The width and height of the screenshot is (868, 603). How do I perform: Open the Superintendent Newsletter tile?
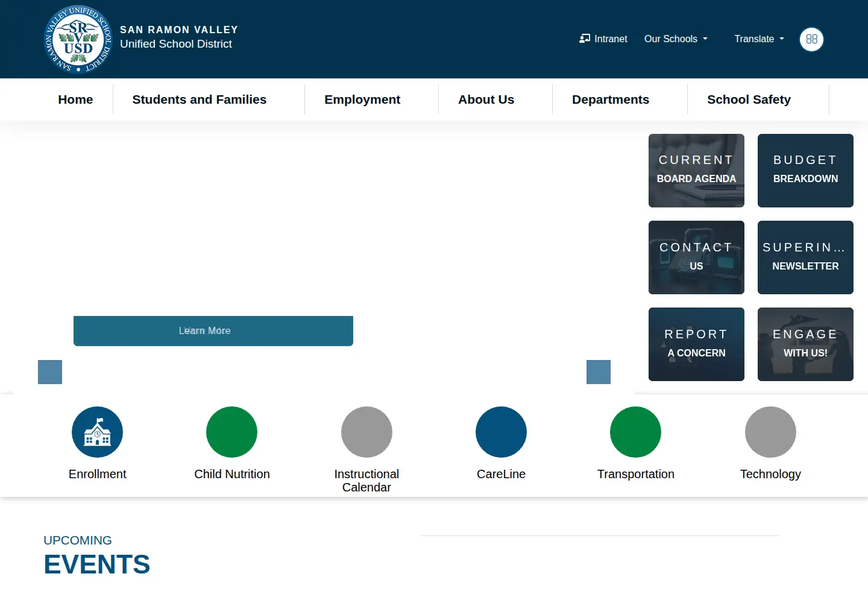805,257
